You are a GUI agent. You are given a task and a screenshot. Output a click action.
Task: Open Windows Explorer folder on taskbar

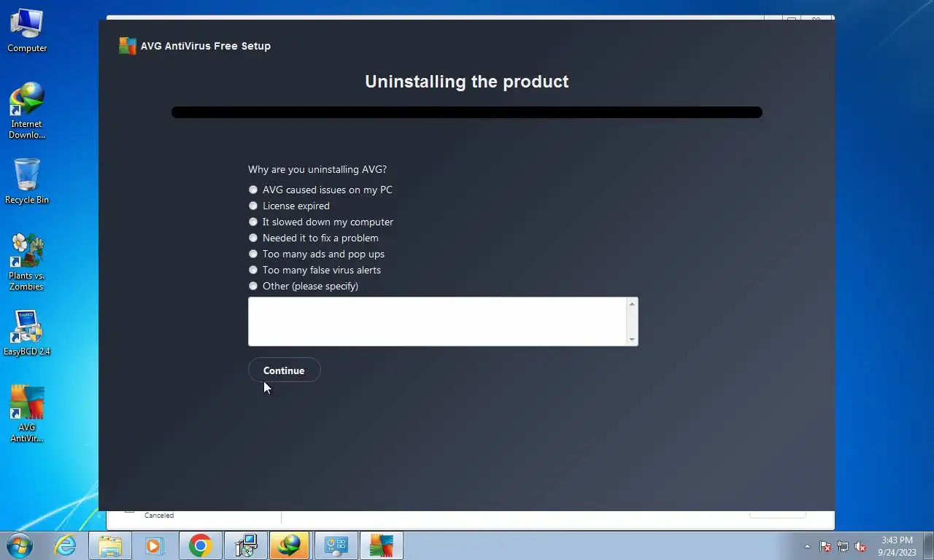coord(110,545)
